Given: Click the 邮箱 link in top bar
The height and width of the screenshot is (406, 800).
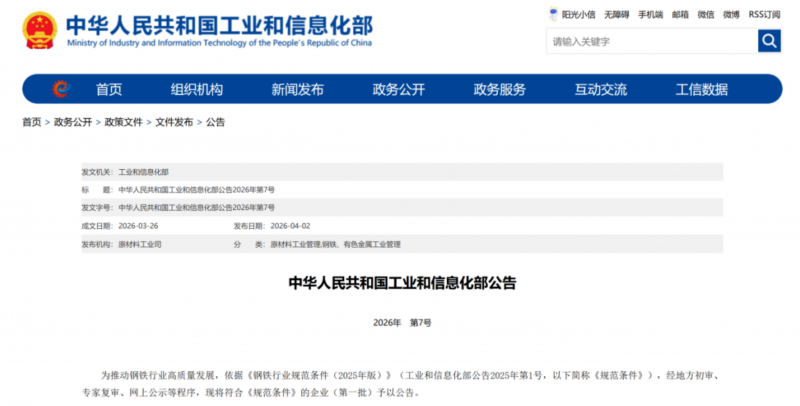Looking at the screenshot, I should [680, 15].
